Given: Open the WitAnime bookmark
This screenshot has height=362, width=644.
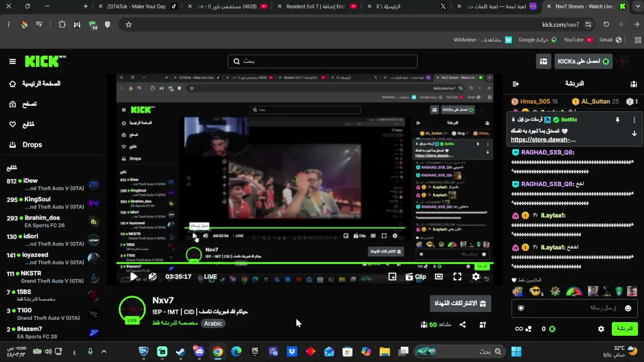Looking at the screenshot, I should (x=482, y=40).
